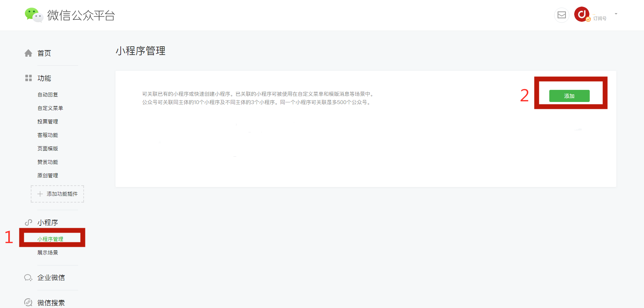Select the 小程序管理 menu item

point(50,239)
